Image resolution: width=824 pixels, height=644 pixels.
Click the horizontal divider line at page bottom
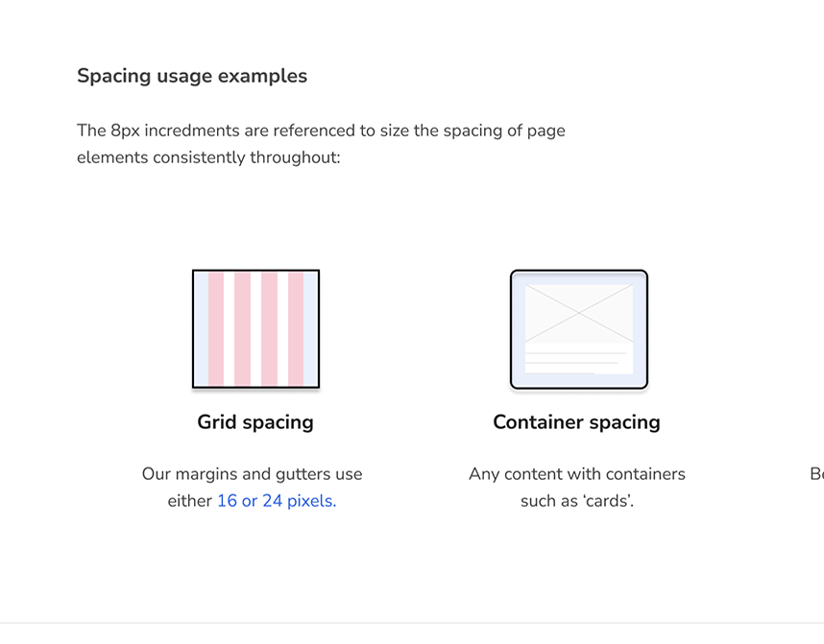click(412, 623)
